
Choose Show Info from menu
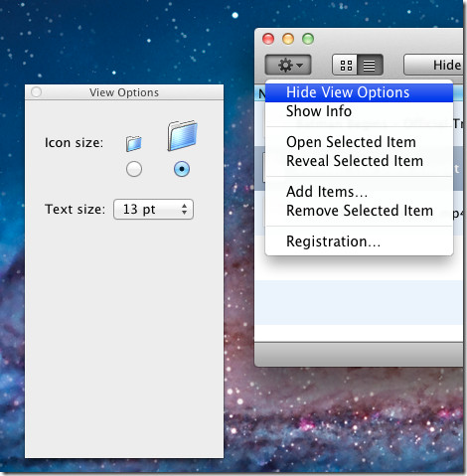pos(359,111)
